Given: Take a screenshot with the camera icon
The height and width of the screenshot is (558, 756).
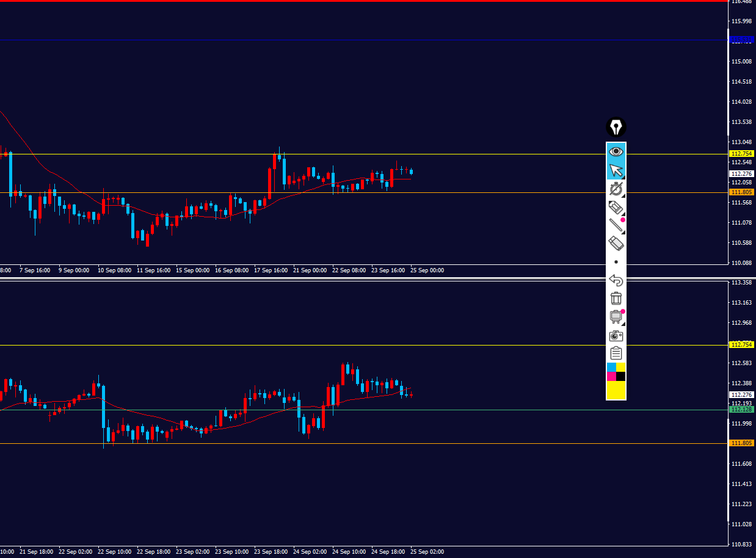Looking at the screenshot, I should [x=616, y=336].
